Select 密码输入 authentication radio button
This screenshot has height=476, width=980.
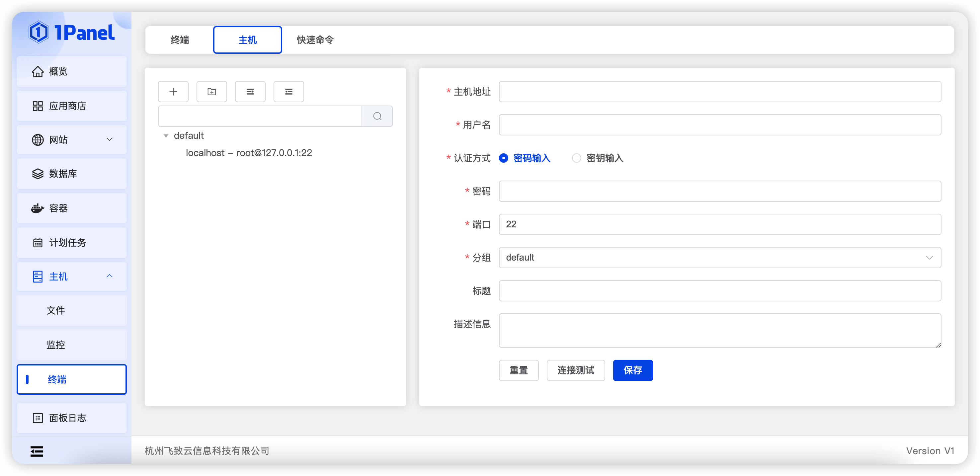click(x=503, y=158)
